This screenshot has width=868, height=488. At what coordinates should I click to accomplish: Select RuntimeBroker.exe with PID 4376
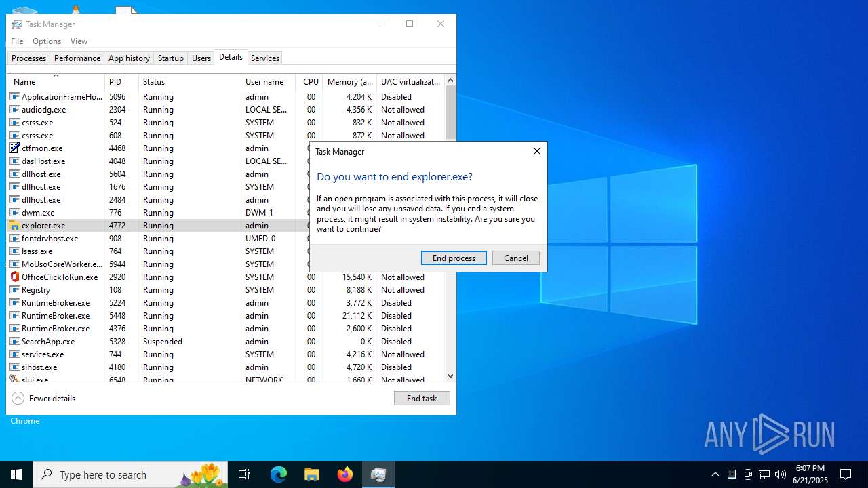[x=226, y=329]
